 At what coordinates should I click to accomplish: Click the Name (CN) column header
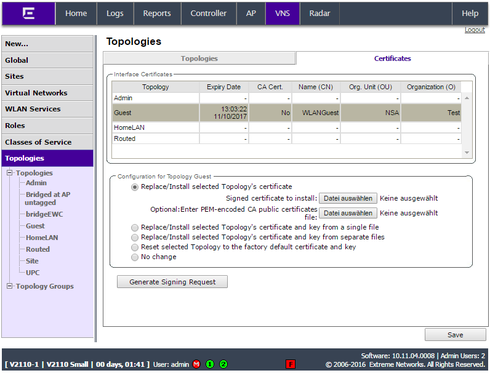point(316,87)
